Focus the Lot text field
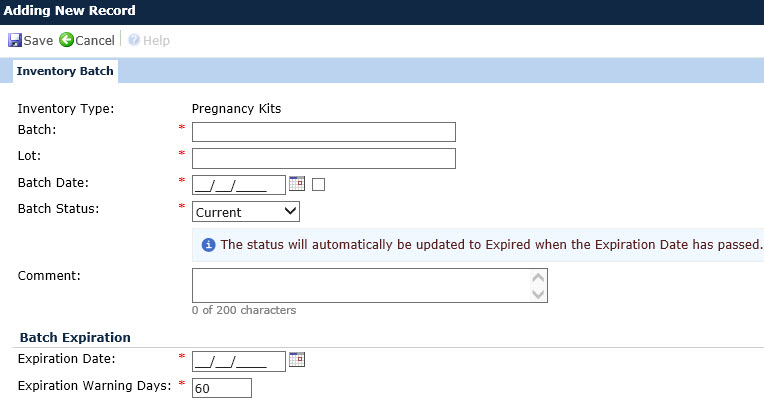Screen dimensions: 764x403 click(x=323, y=158)
